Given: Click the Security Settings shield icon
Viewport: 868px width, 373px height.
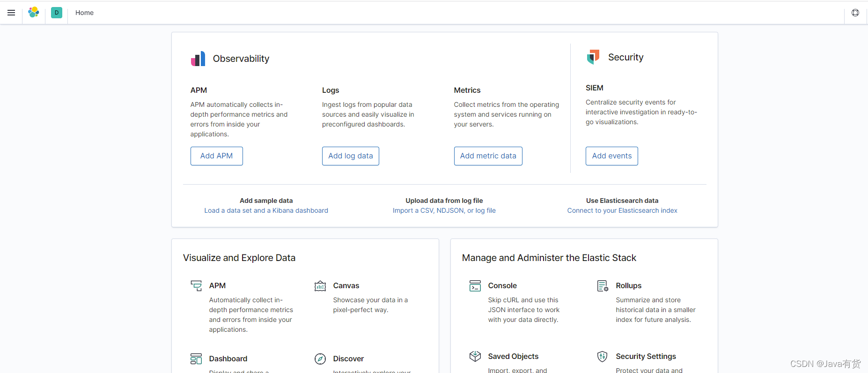Looking at the screenshot, I should 603,357.
